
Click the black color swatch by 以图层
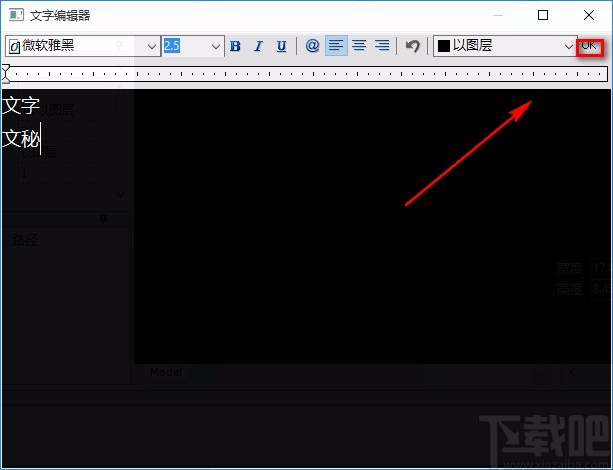point(443,46)
